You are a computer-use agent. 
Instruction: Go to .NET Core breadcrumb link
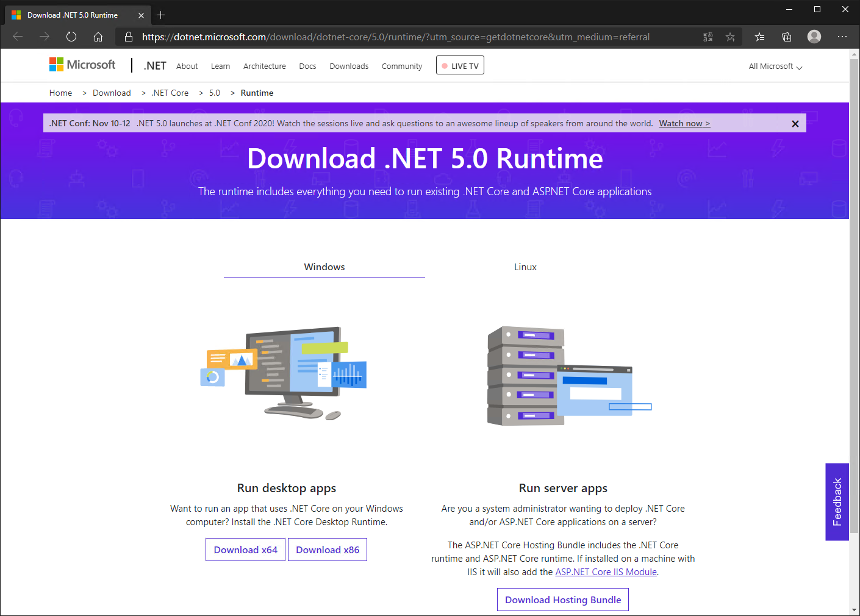tap(170, 93)
